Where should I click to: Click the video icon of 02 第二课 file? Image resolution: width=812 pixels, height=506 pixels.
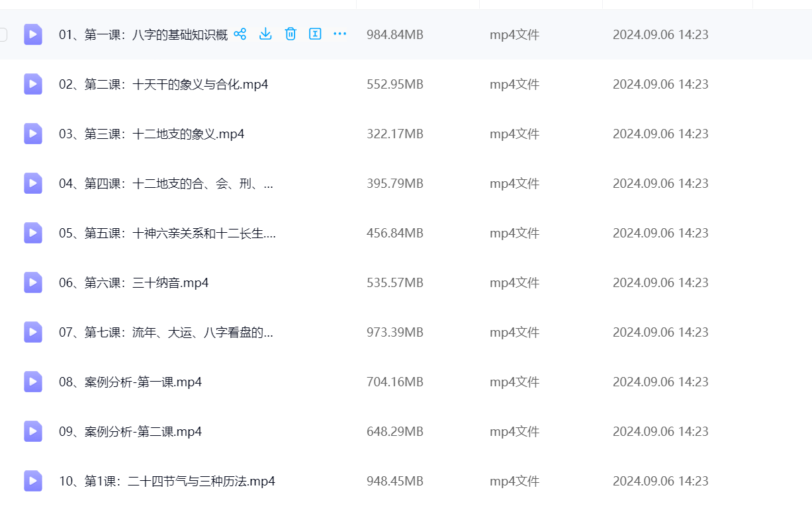coord(33,84)
